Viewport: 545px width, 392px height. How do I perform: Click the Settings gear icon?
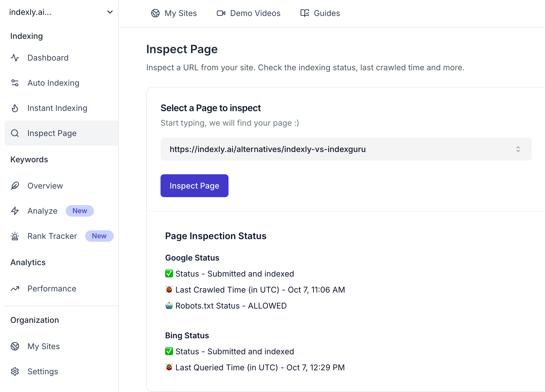tap(15, 371)
